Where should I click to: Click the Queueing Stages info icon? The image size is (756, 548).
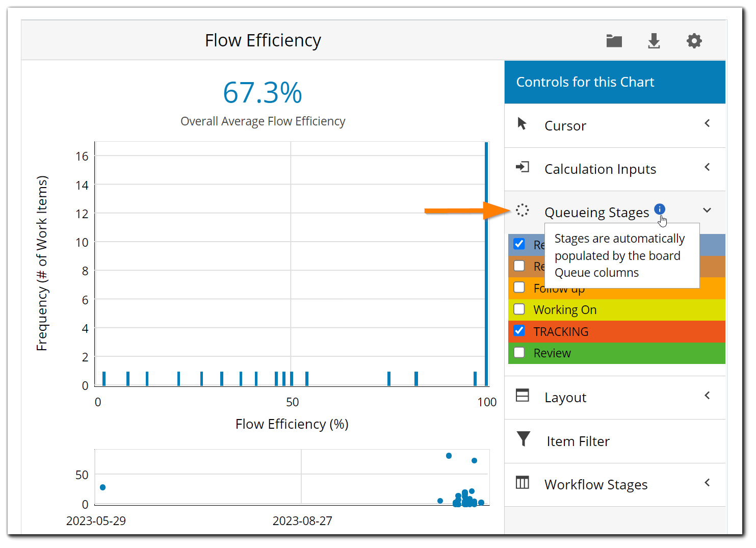click(659, 209)
